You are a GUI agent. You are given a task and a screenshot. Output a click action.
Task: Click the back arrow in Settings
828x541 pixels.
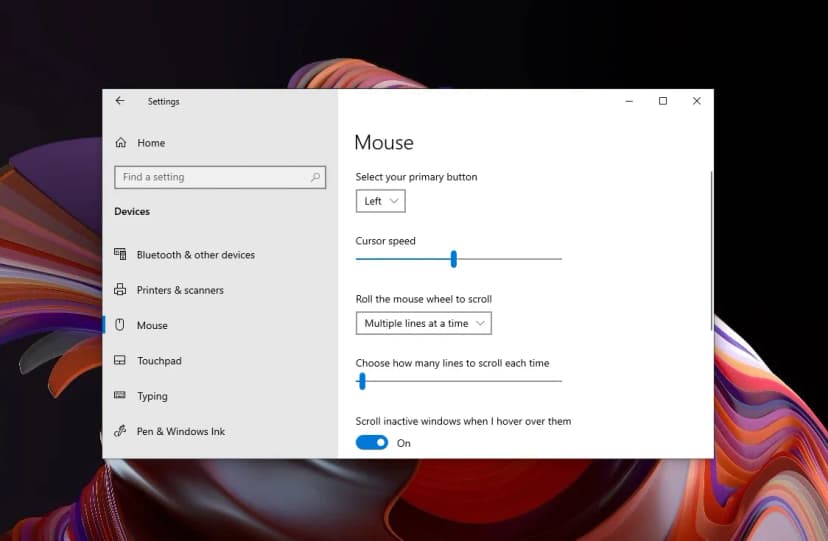120,101
